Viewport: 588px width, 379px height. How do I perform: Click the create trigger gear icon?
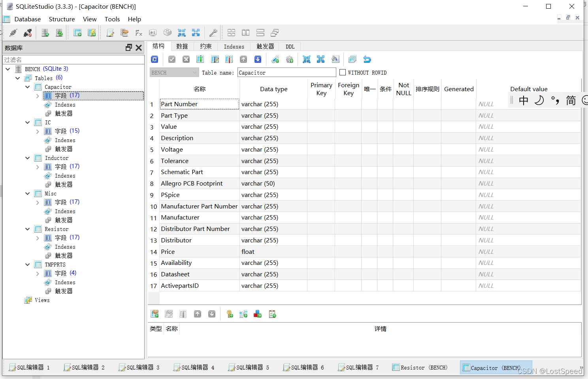point(289,59)
